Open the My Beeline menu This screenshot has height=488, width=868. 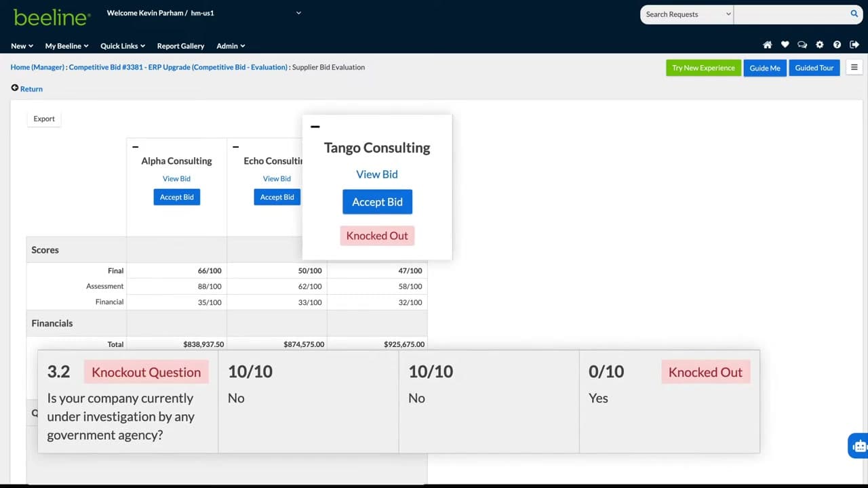click(x=67, y=46)
